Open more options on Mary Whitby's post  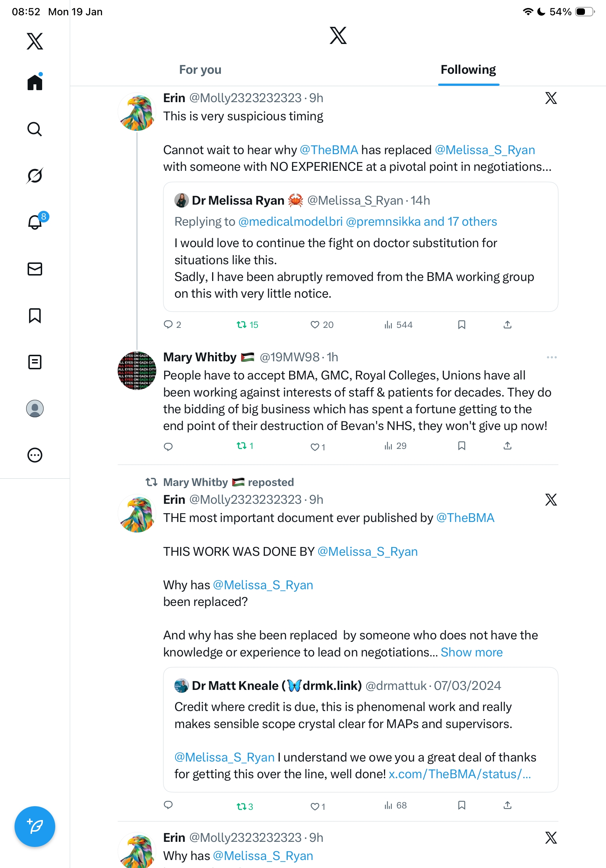(551, 357)
